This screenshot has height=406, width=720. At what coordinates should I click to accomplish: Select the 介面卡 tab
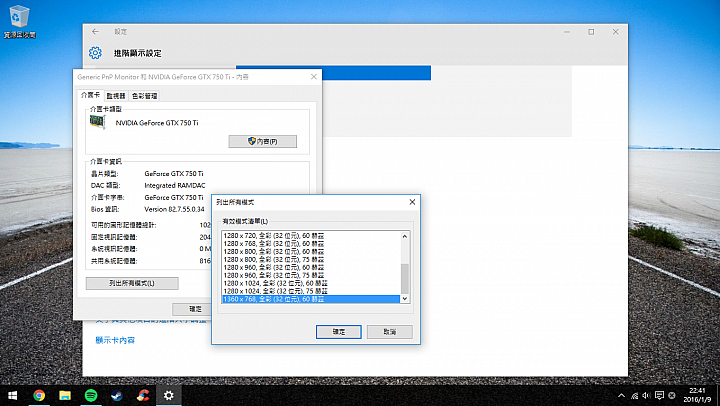(90, 95)
